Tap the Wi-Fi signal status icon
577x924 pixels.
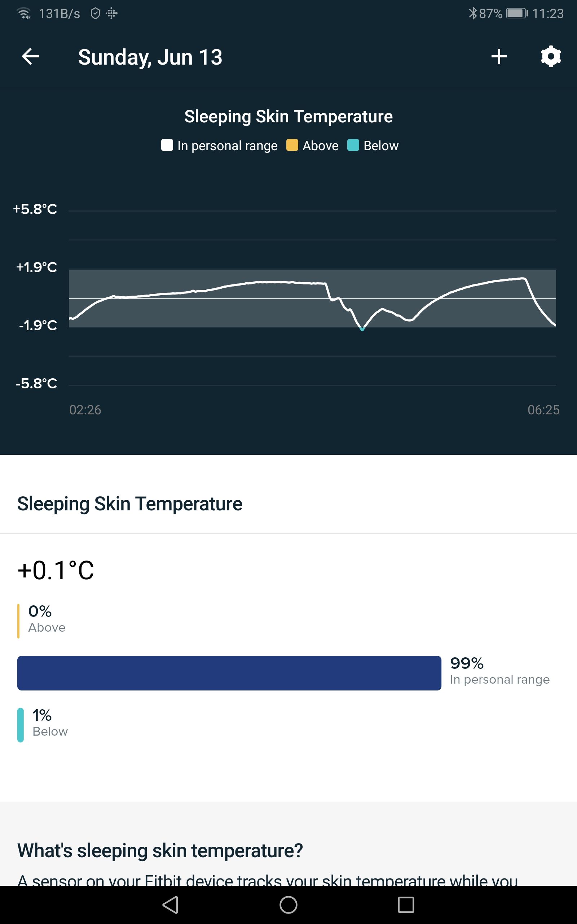coord(24,13)
